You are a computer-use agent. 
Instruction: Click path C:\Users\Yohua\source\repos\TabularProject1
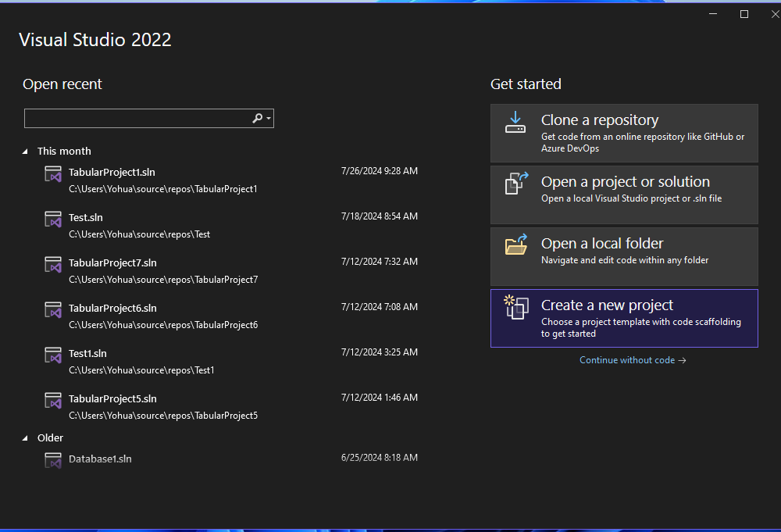click(163, 189)
